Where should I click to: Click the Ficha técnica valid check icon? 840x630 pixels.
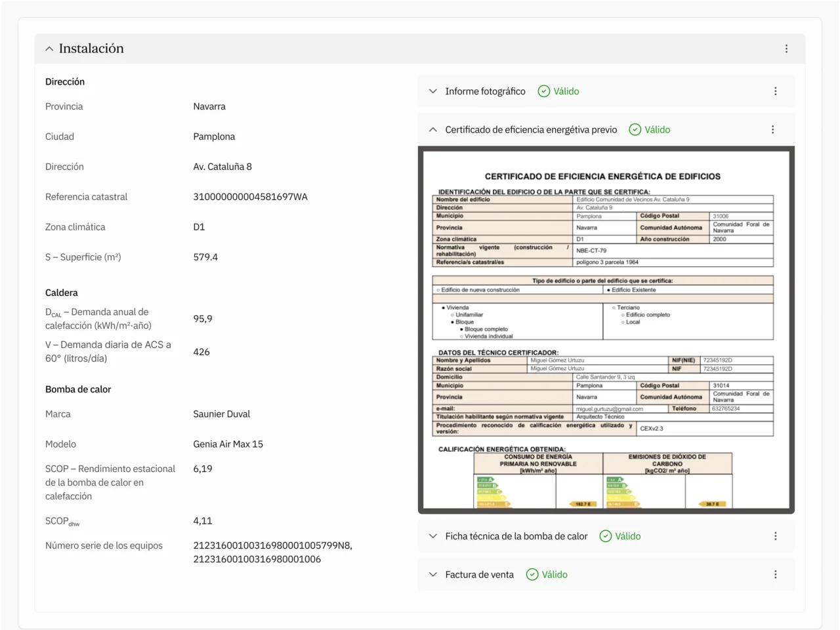(x=605, y=536)
